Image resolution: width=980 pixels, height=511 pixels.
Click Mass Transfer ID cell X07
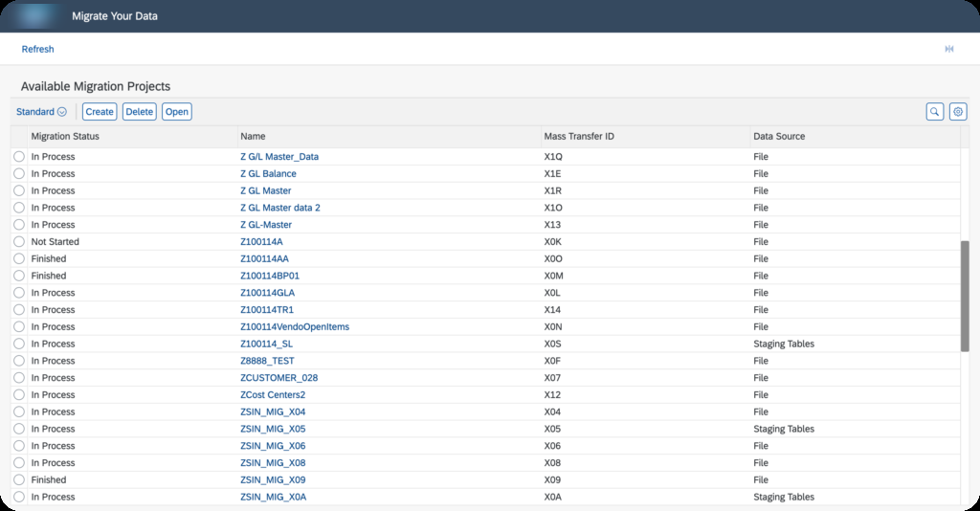coord(552,378)
